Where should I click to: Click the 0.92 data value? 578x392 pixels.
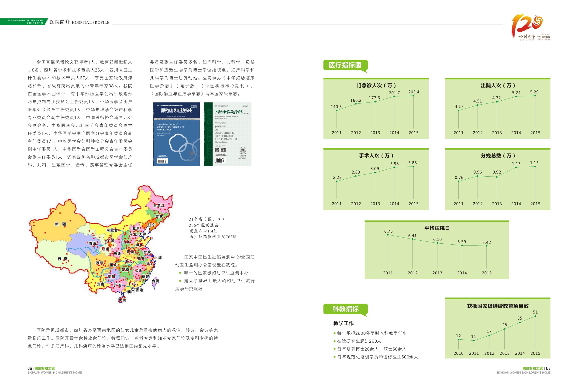[x=497, y=172]
